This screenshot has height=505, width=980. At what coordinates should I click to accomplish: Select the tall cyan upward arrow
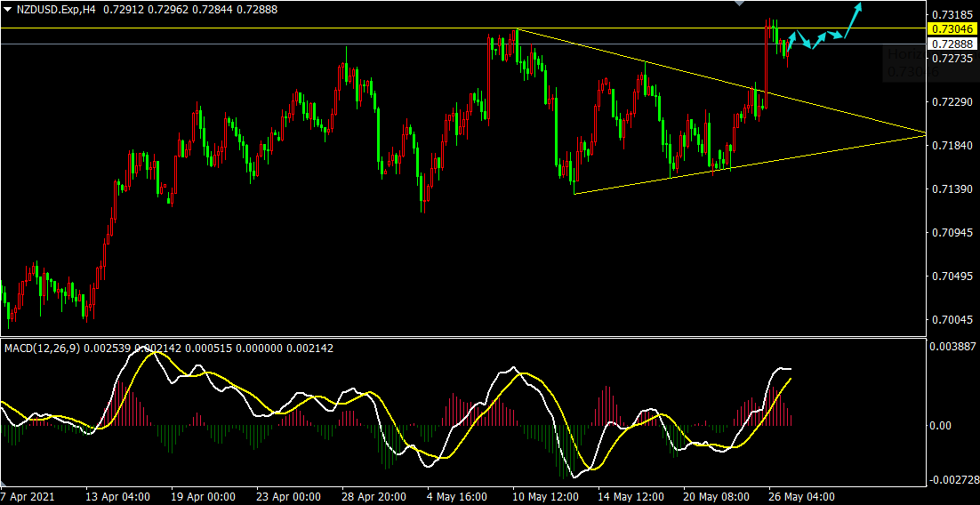(x=853, y=20)
